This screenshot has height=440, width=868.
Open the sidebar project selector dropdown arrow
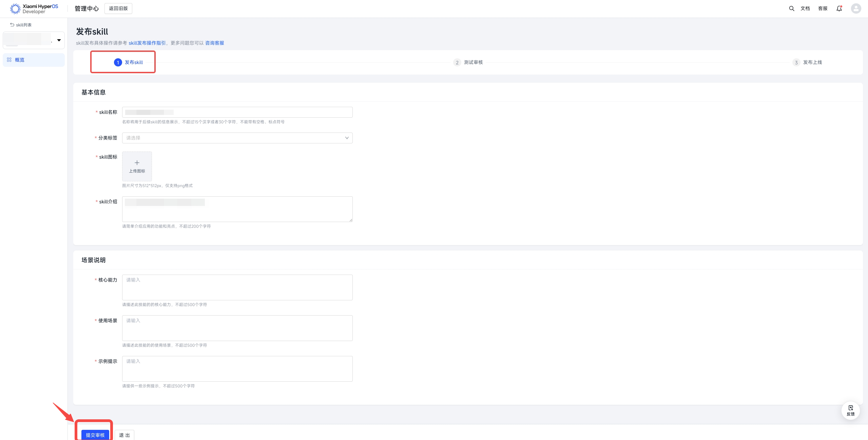59,40
